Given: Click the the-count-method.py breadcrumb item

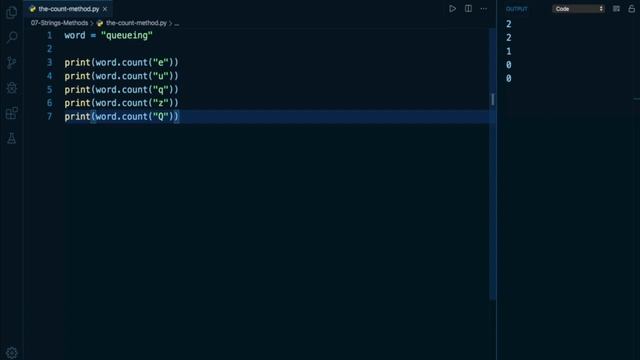Looking at the screenshot, I should 136,23.
